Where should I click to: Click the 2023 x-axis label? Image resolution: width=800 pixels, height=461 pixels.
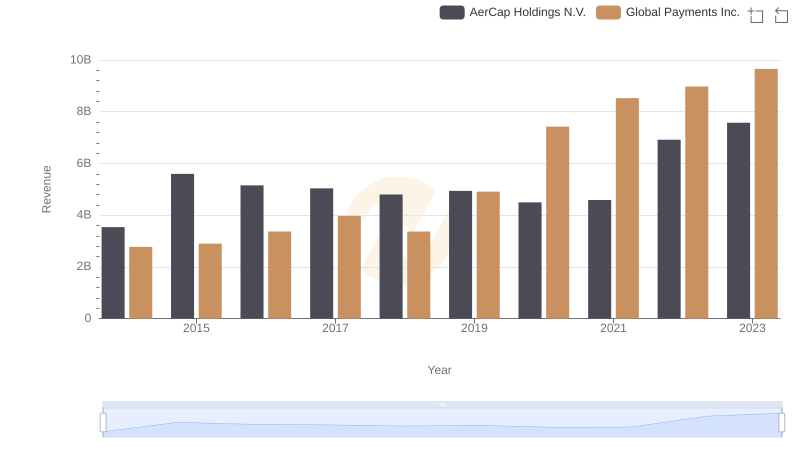pos(752,328)
